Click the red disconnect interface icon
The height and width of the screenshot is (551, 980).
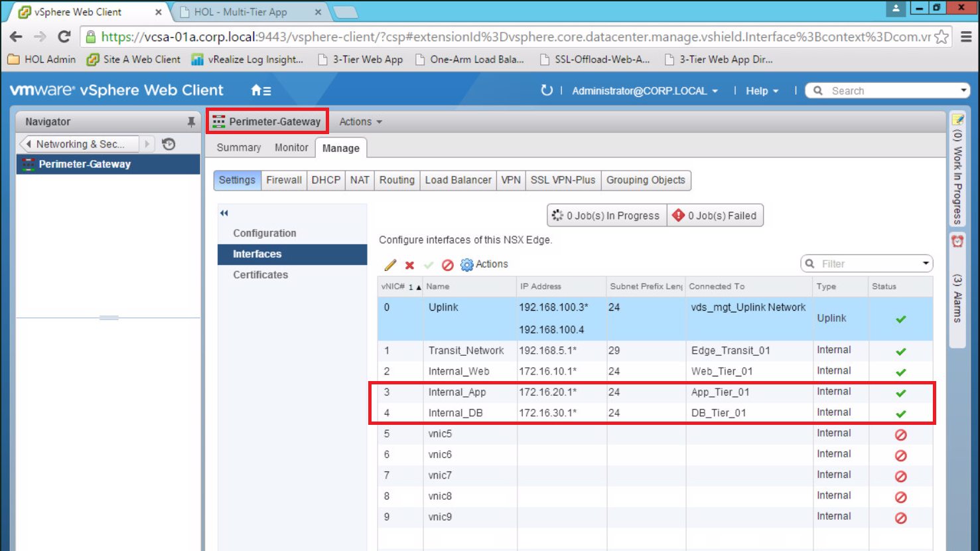(448, 265)
